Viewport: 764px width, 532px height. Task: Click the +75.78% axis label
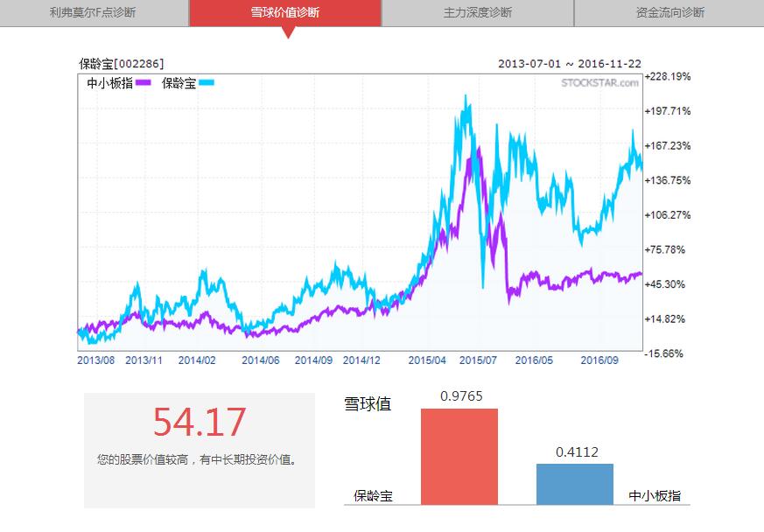(664, 249)
